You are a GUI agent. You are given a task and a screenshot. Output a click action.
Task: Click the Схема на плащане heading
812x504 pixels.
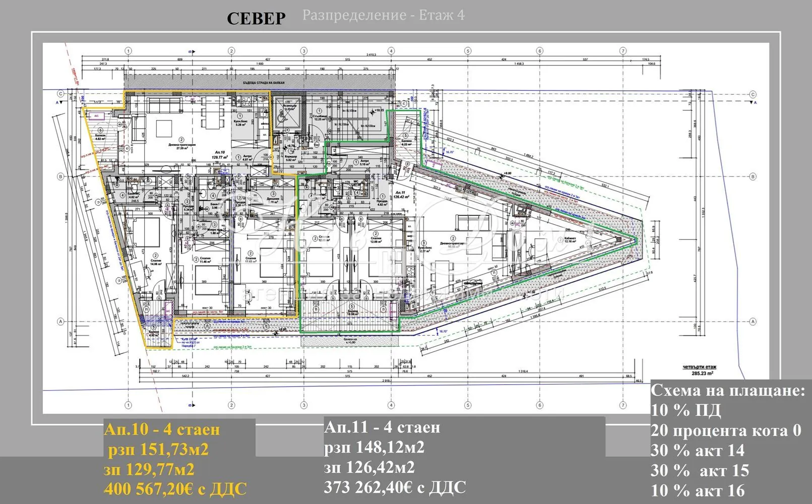pos(728,391)
